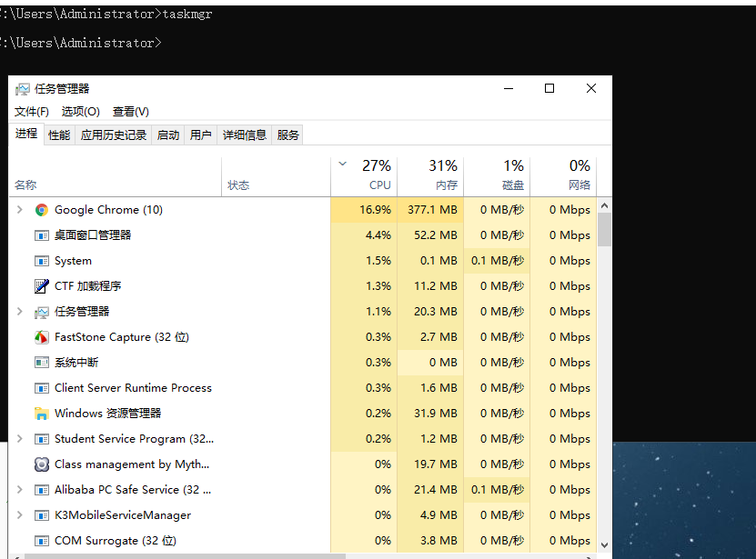Click the vertical scrollbar up arrow
Viewport: 756px width, 559px height.
pos(605,205)
